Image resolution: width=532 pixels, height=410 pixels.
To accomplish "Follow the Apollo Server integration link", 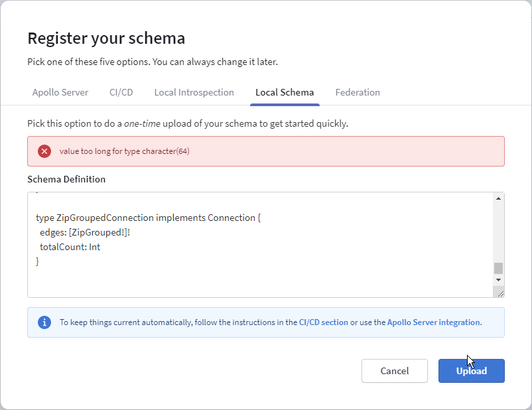I will tap(434, 322).
